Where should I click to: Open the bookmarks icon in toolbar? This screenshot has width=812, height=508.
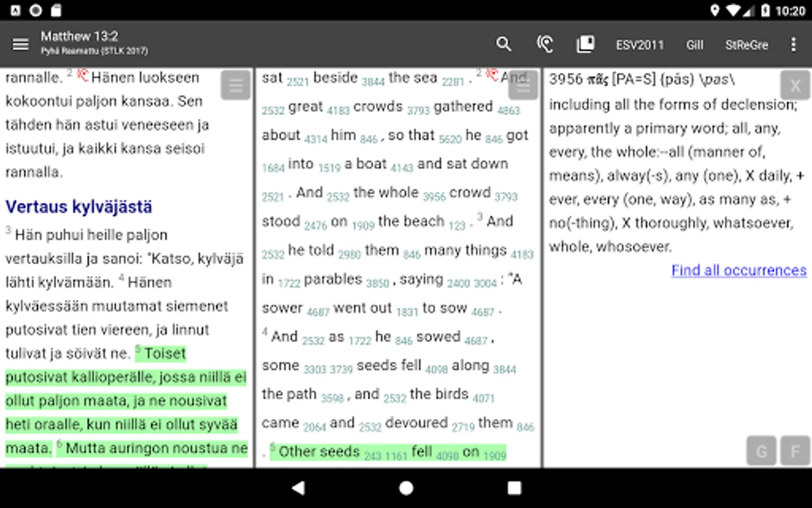[585, 44]
